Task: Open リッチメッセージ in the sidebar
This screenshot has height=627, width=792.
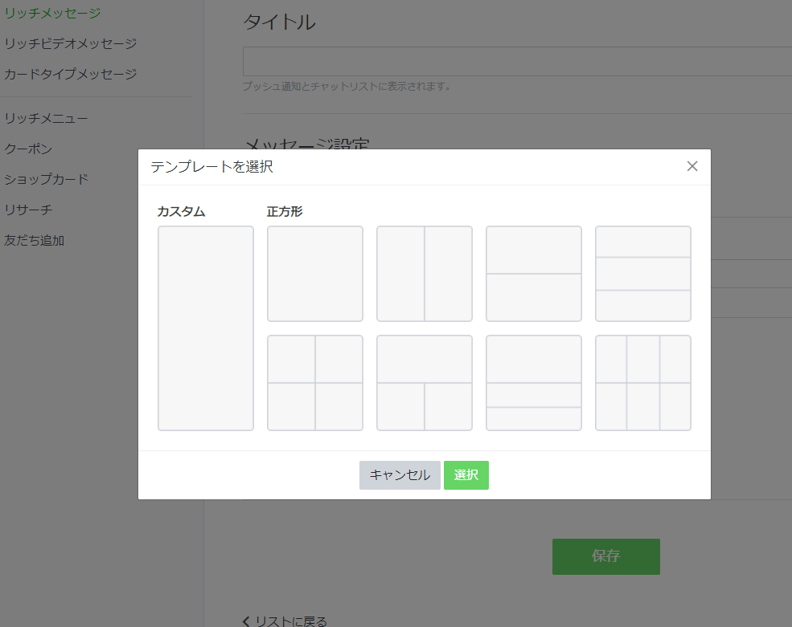Action: click(x=52, y=13)
